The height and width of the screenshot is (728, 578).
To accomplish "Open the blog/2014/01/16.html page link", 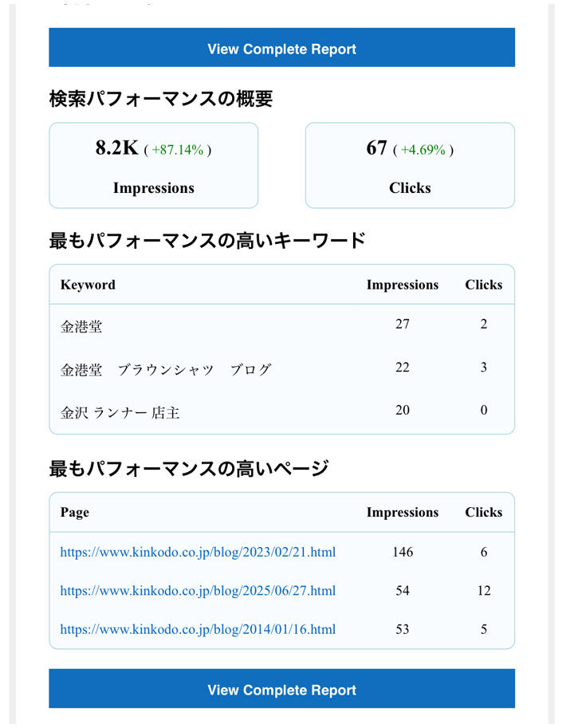I will [x=198, y=629].
